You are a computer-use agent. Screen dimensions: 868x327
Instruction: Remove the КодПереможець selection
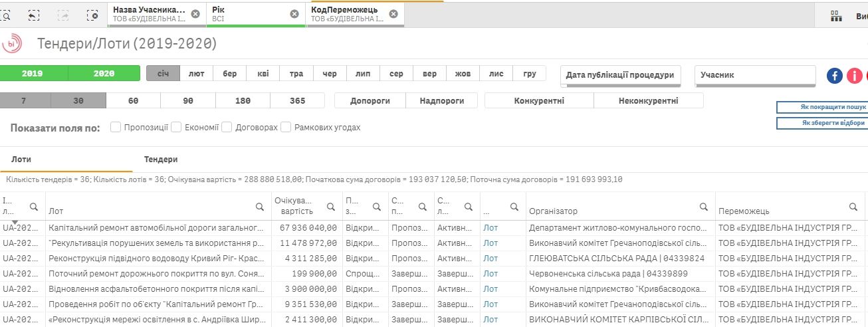pyautogui.click(x=393, y=14)
